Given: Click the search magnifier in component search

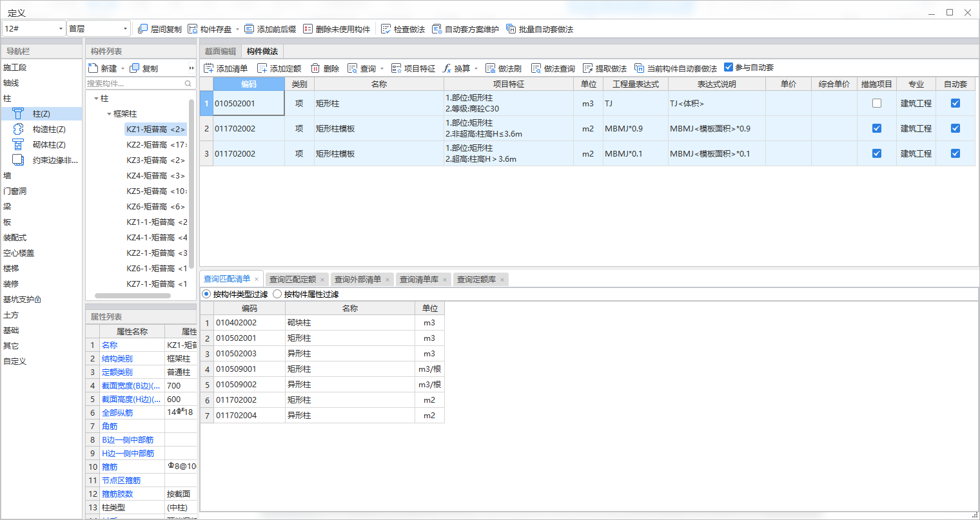Looking at the screenshot, I should 188,84.
